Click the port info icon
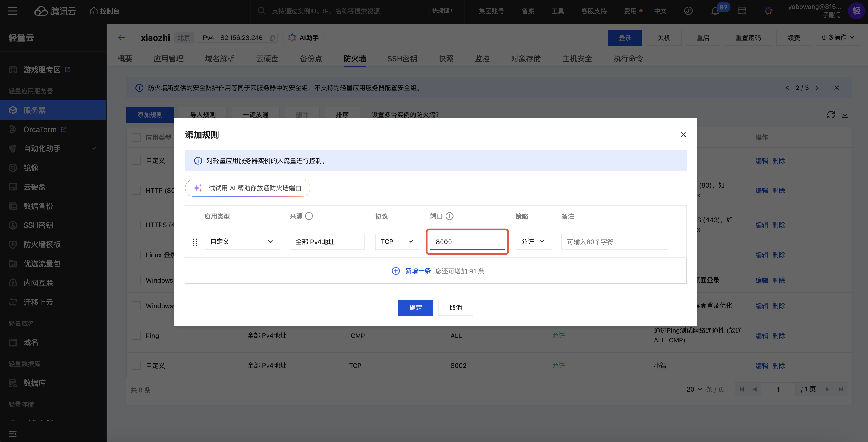This screenshot has width=868, height=442. [449, 216]
